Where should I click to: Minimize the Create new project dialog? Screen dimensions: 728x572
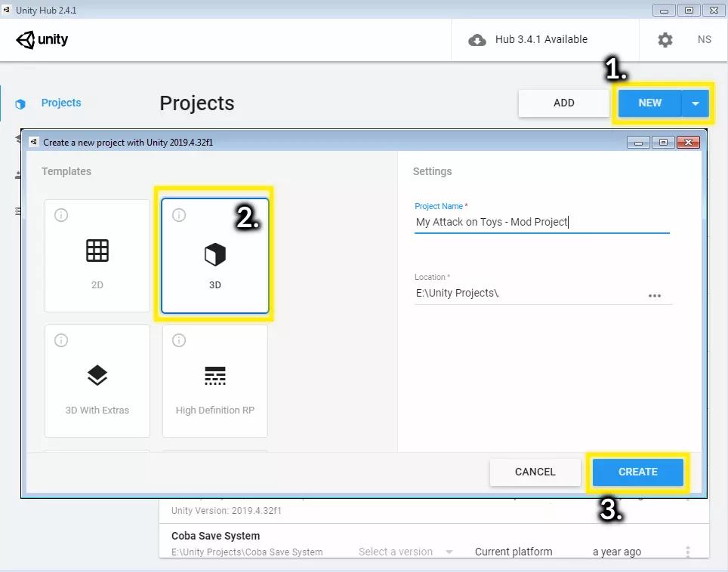coord(638,143)
